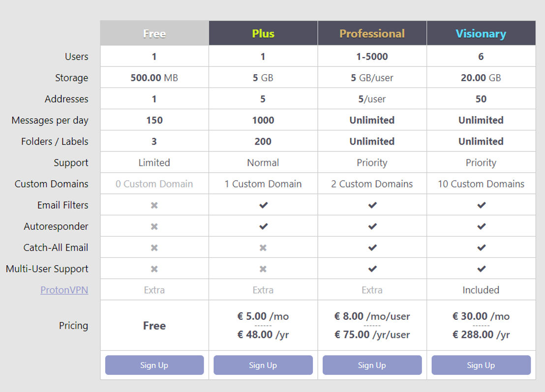Click the '€ 30.00 /mo' price
This screenshot has width=545, height=392.
(x=481, y=316)
